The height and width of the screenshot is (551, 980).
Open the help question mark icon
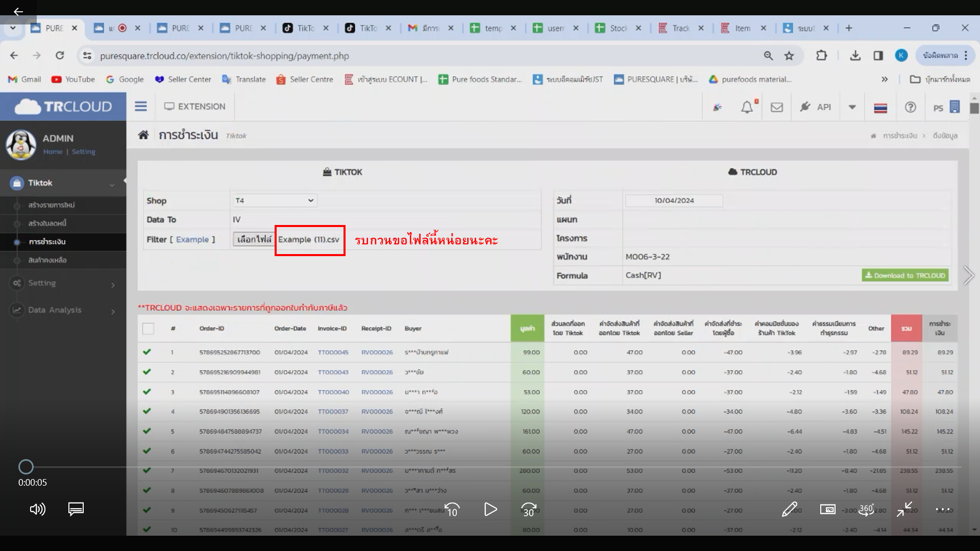910,107
